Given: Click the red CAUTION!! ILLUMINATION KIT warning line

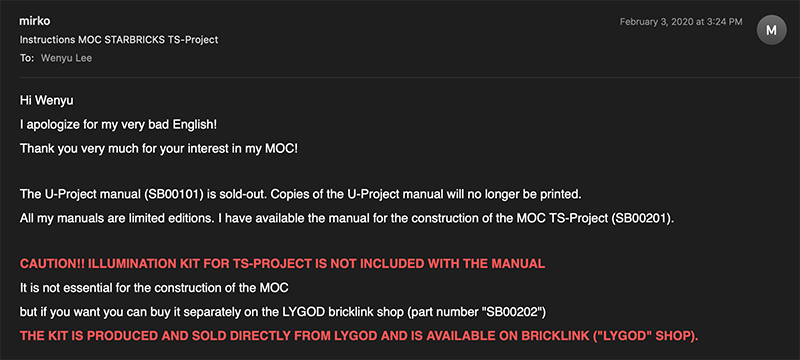Looking at the screenshot, I should 282,264.
